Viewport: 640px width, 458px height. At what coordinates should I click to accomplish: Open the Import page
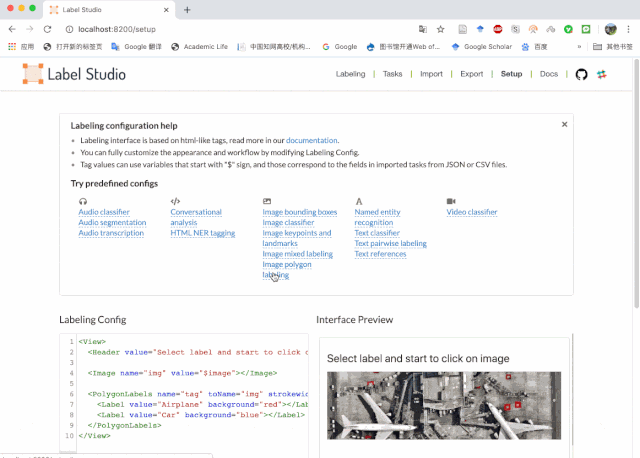[x=431, y=74]
